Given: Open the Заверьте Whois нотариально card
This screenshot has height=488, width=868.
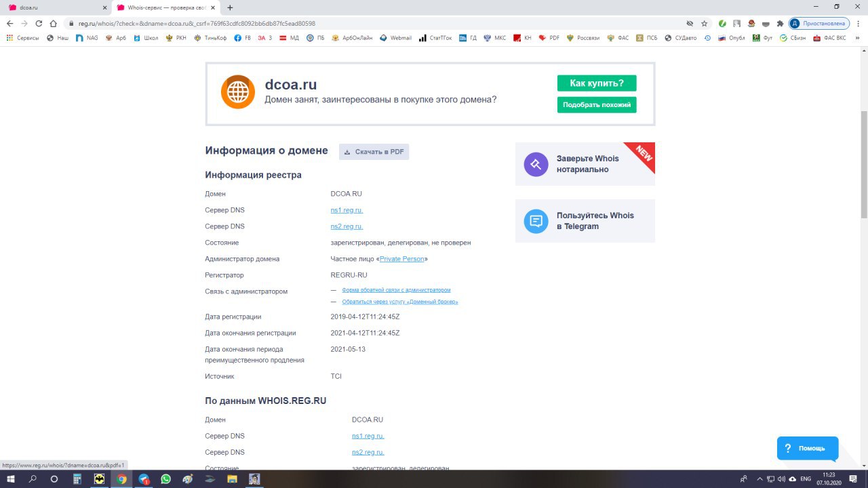Looking at the screenshot, I should 585,164.
